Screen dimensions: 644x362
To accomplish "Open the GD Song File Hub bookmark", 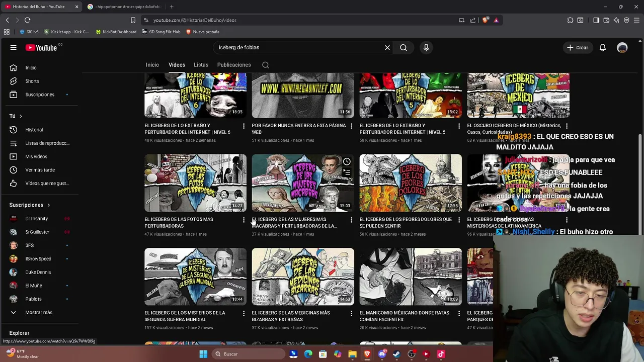I will tap(161, 32).
